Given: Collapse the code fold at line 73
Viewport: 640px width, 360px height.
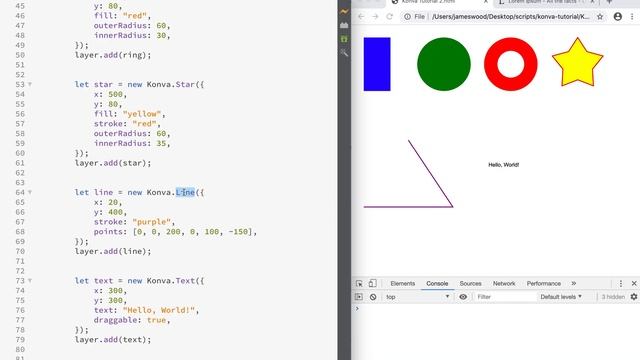Looking at the screenshot, I should 30,281.
